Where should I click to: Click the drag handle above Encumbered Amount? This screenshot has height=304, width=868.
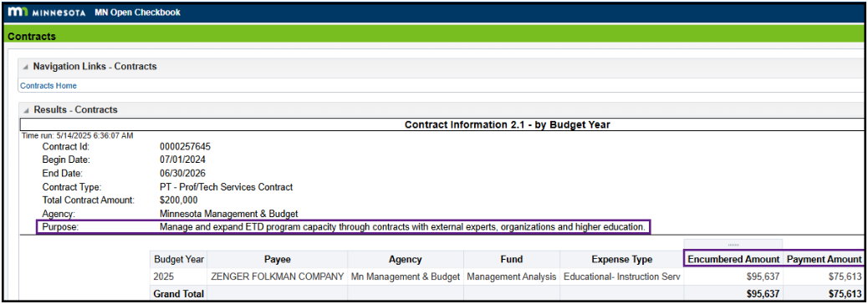click(x=733, y=245)
